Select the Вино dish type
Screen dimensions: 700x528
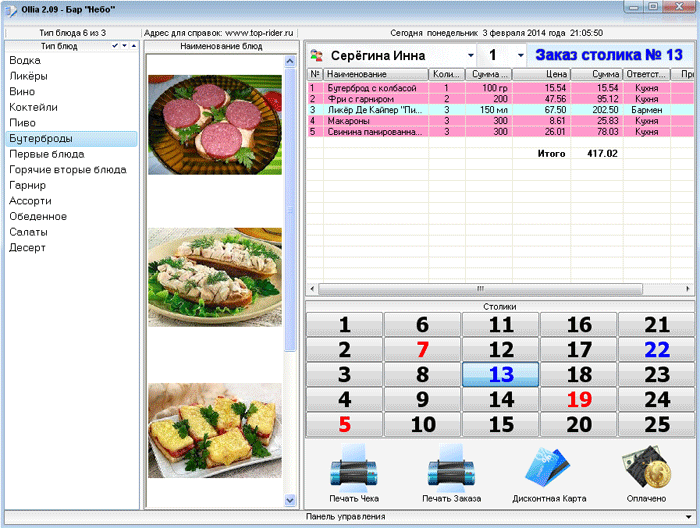(x=71, y=91)
